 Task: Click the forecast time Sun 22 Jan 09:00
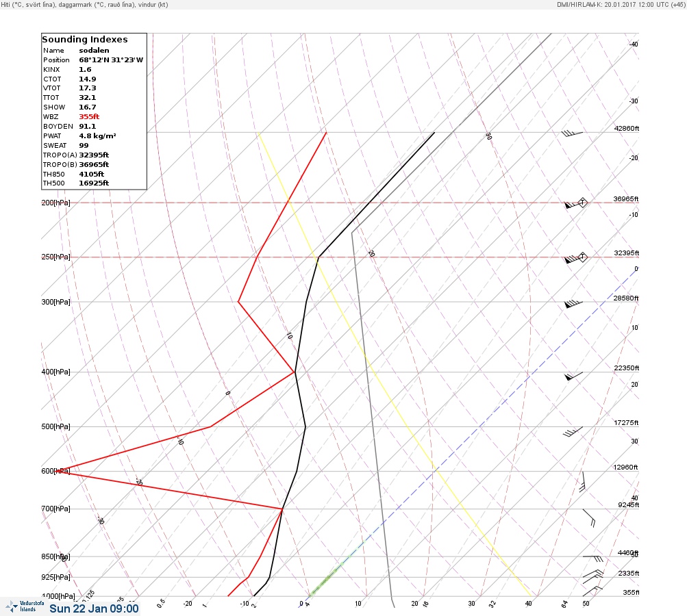94,608
